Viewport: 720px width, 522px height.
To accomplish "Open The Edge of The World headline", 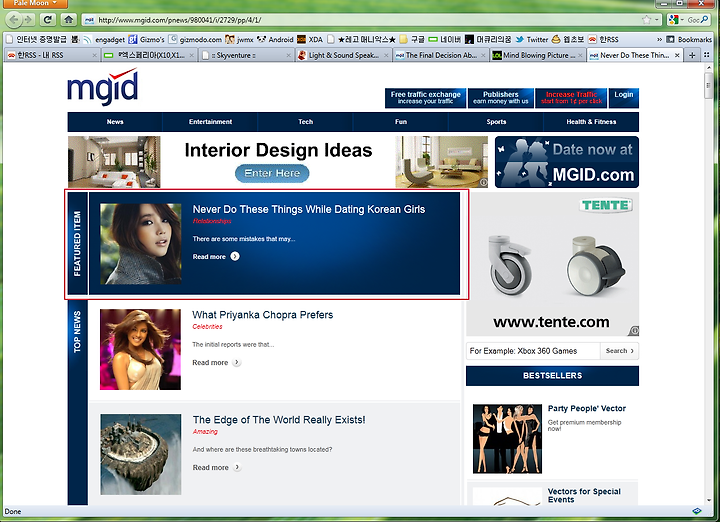I will tap(279, 420).
